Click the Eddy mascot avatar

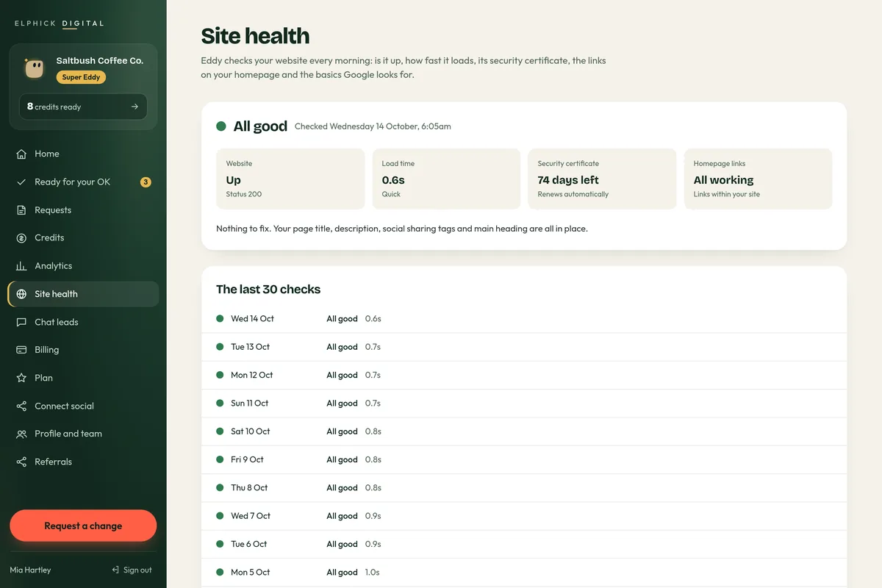[x=34, y=68]
